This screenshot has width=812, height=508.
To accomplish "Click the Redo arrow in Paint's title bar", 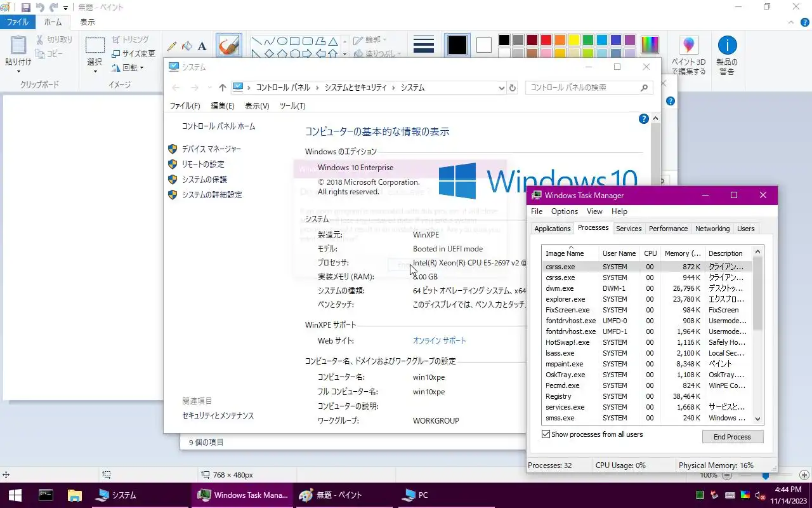I will 54,8.
